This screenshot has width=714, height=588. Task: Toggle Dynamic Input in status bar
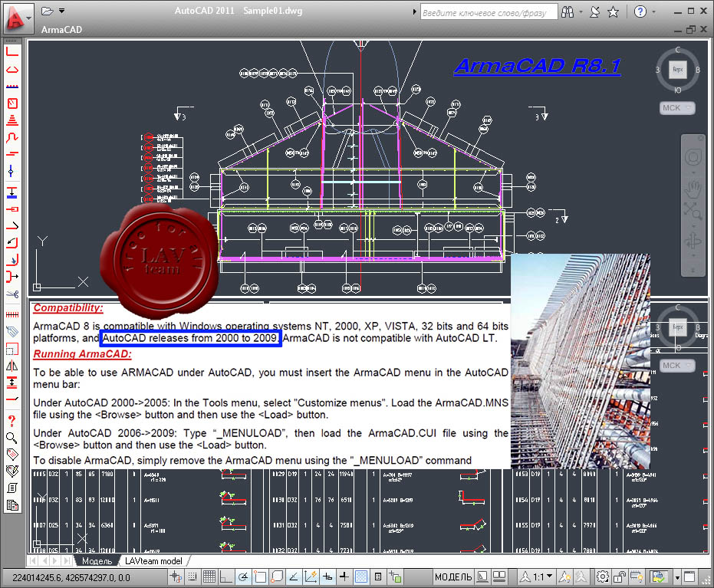pos(327,577)
